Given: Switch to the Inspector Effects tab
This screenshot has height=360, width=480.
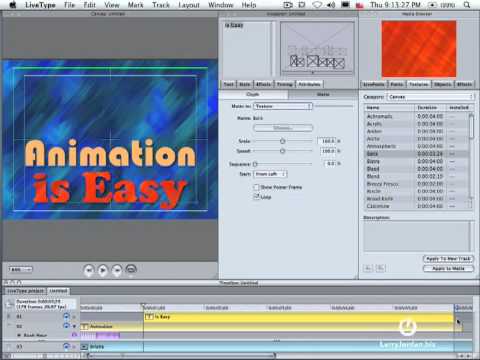Looking at the screenshot, I should [263, 84].
